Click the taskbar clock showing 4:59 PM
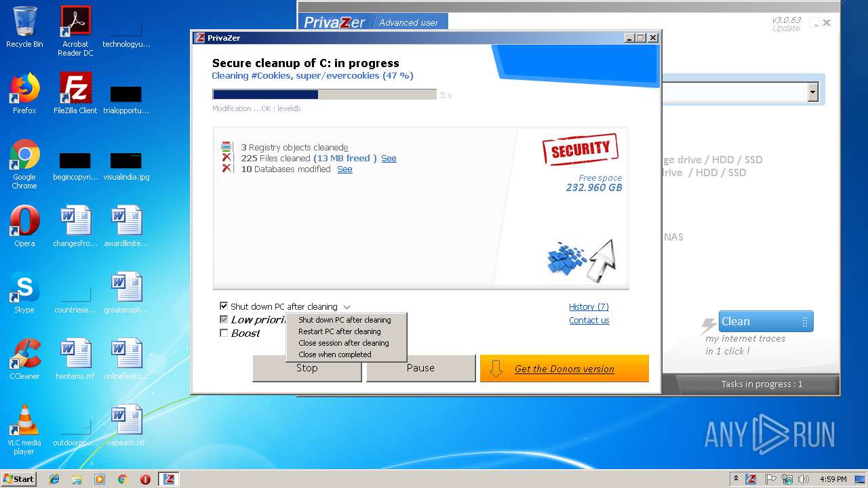868x488 pixels. [833, 479]
